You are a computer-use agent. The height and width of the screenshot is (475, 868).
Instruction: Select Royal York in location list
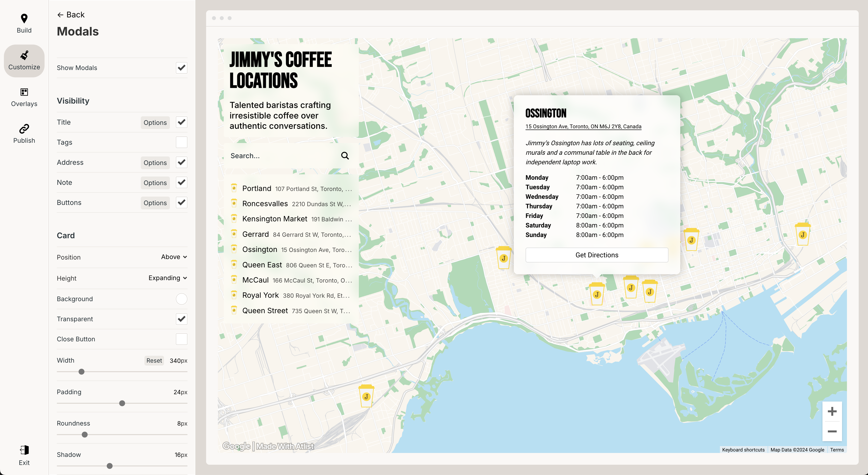click(x=260, y=295)
